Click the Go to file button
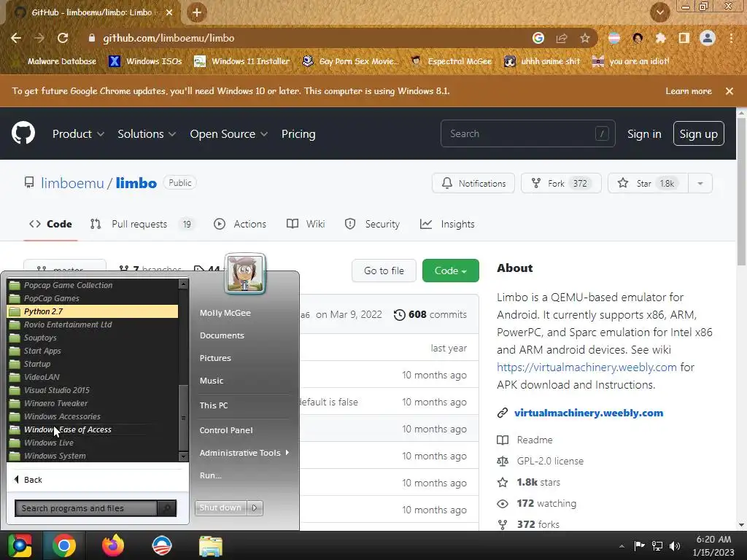 (x=384, y=271)
